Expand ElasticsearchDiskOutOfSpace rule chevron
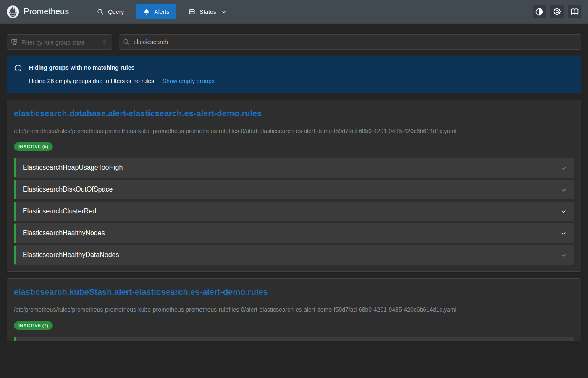Screen dimensions: 588x378 564,190
